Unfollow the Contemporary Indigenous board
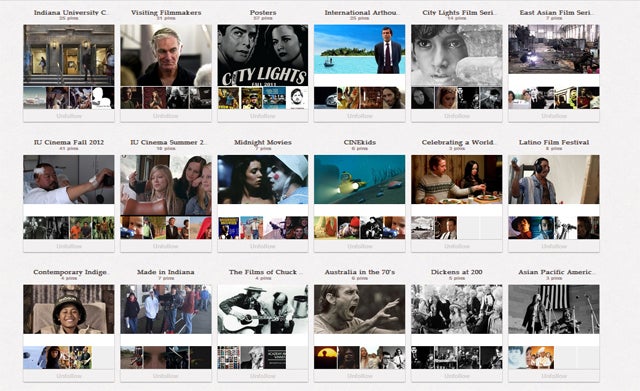The height and width of the screenshot is (391, 640). click(x=69, y=376)
